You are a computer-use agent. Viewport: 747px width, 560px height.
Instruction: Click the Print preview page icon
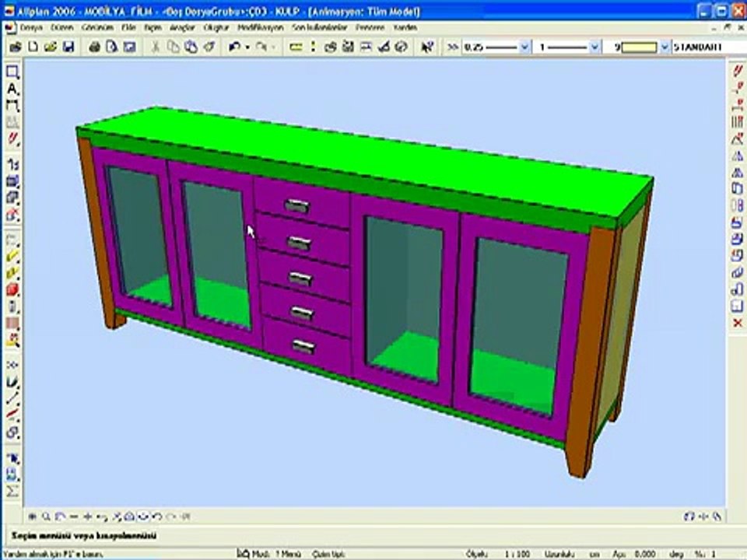click(x=111, y=47)
